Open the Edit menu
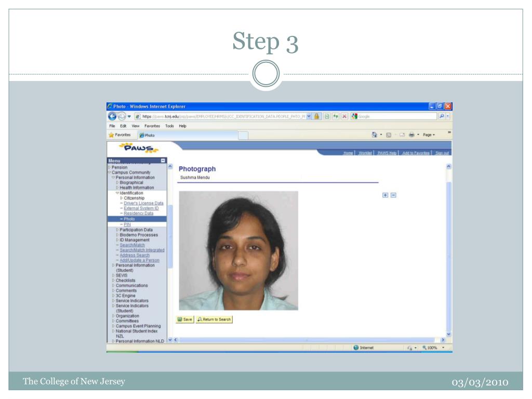 click(x=123, y=126)
